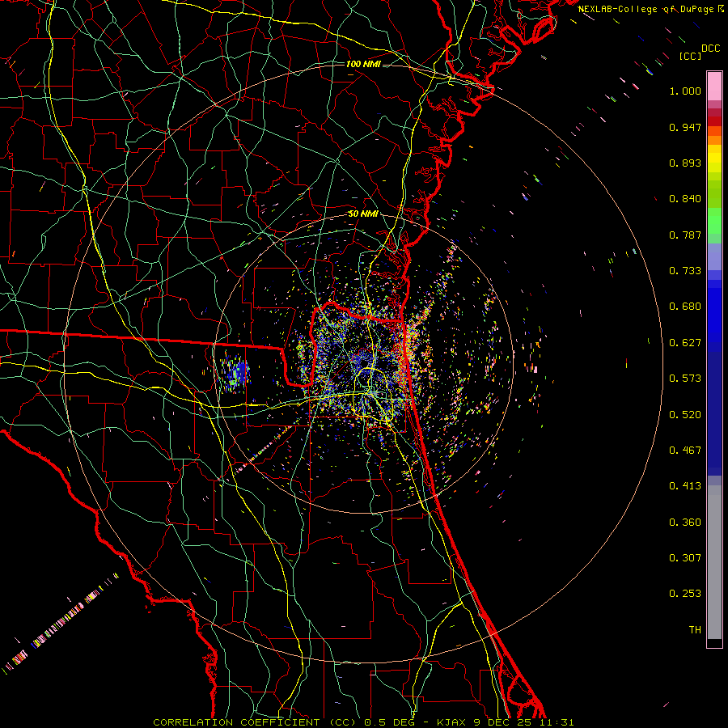This screenshot has height=728, width=728.
Task: Click the [CC] units label
Action: (691, 56)
